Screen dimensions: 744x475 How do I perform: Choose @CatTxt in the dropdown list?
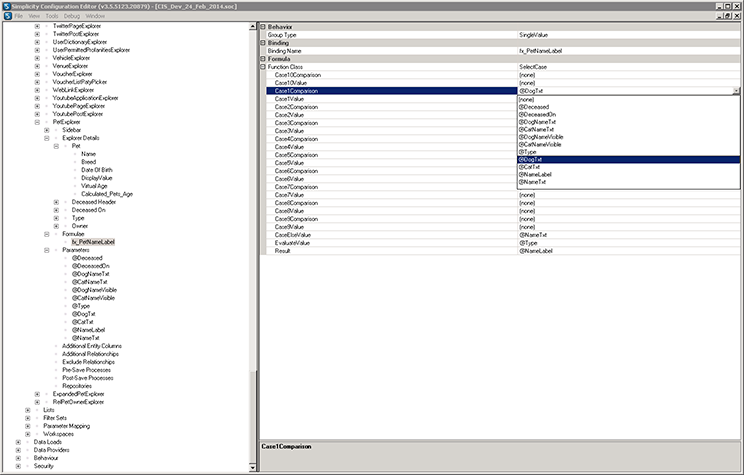point(628,167)
